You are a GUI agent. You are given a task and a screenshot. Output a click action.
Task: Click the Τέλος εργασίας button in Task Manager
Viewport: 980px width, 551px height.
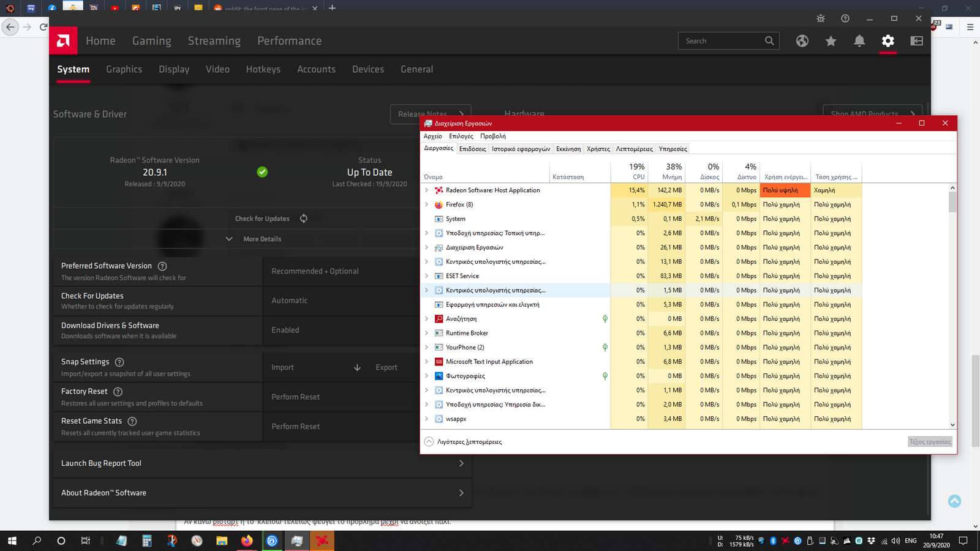coord(930,441)
